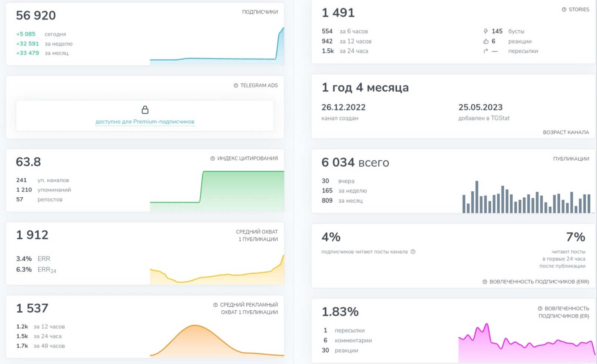Click the ad reach value 1 537
The width and height of the screenshot is (597, 364).
point(32,308)
